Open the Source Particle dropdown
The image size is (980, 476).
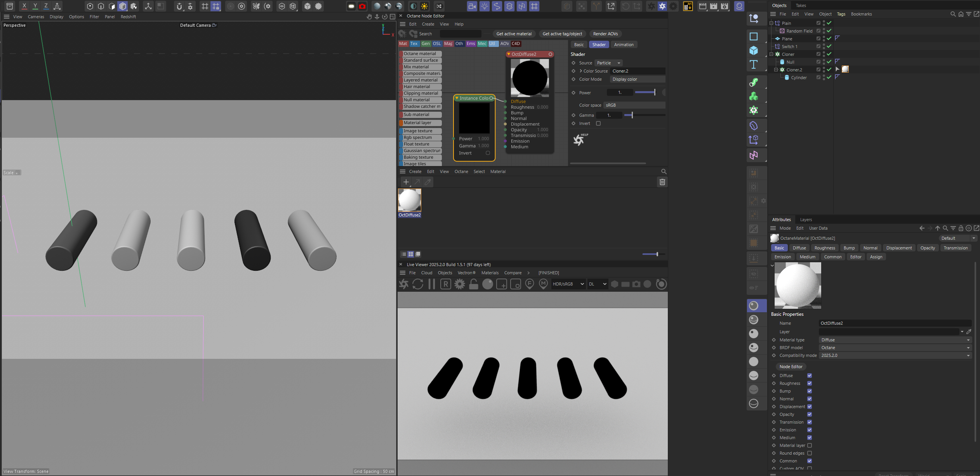coord(609,63)
